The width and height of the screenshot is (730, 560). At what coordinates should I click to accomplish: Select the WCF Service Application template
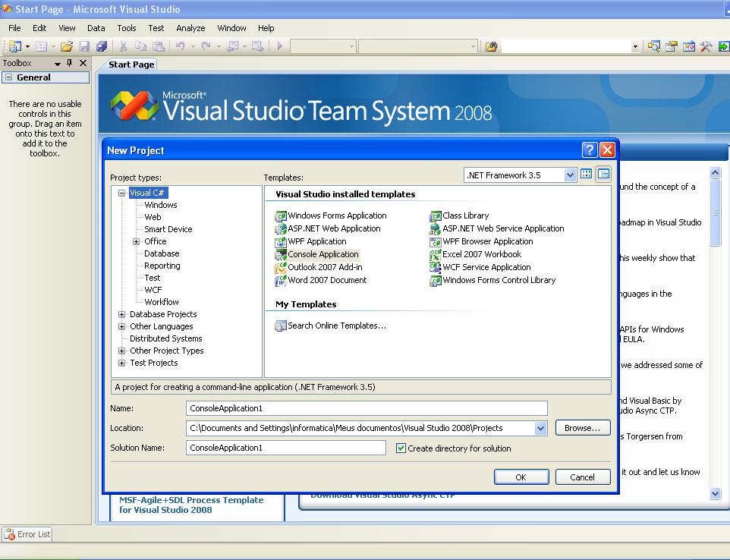point(480,267)
